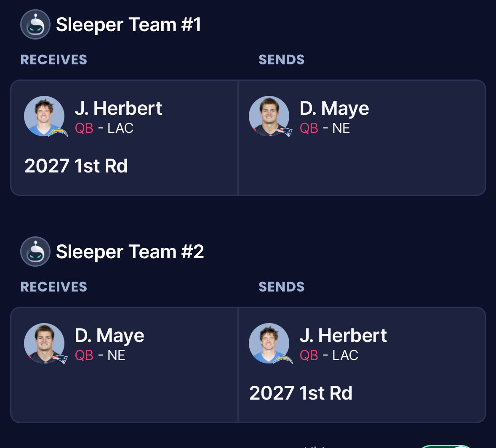The height and width of the screenshot is (448, 496).
Task: Select J. Herbert name under Team #1 receives
Action: (119, 109)
